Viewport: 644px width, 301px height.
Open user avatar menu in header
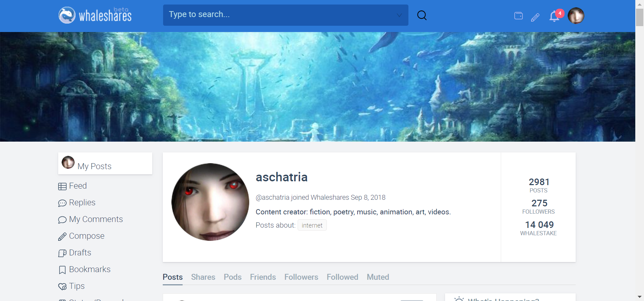(576, 16)
